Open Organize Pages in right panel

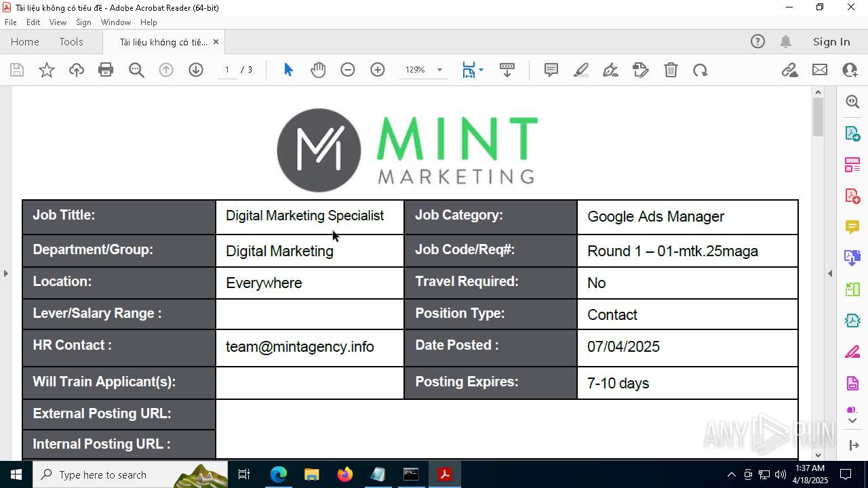click(852, 289)
